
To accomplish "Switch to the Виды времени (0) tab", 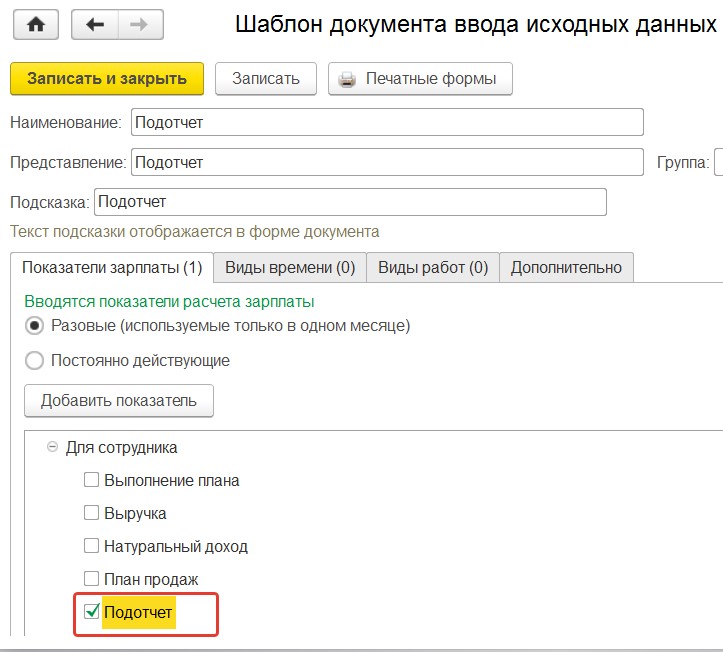I will [x=290, y=267].
